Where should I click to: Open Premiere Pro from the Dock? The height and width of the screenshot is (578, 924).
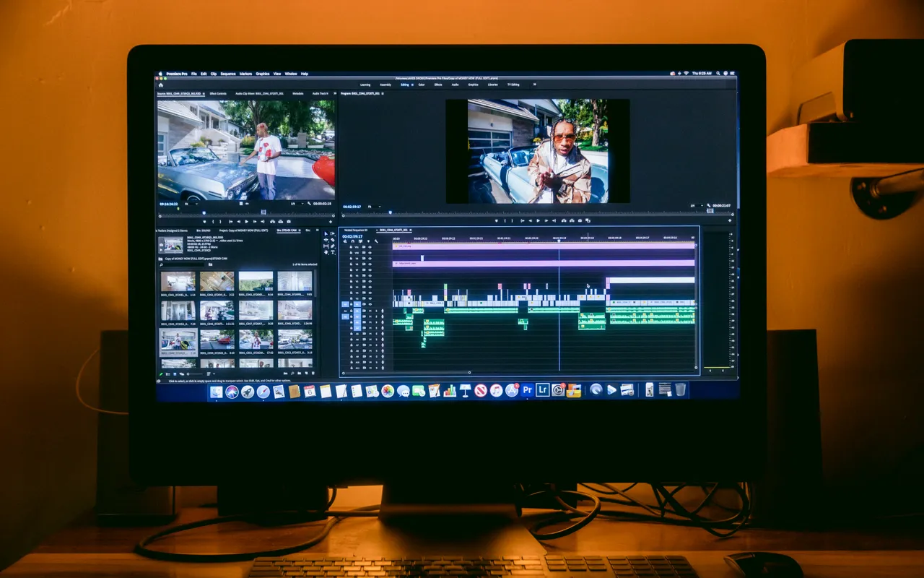point(528,391)
